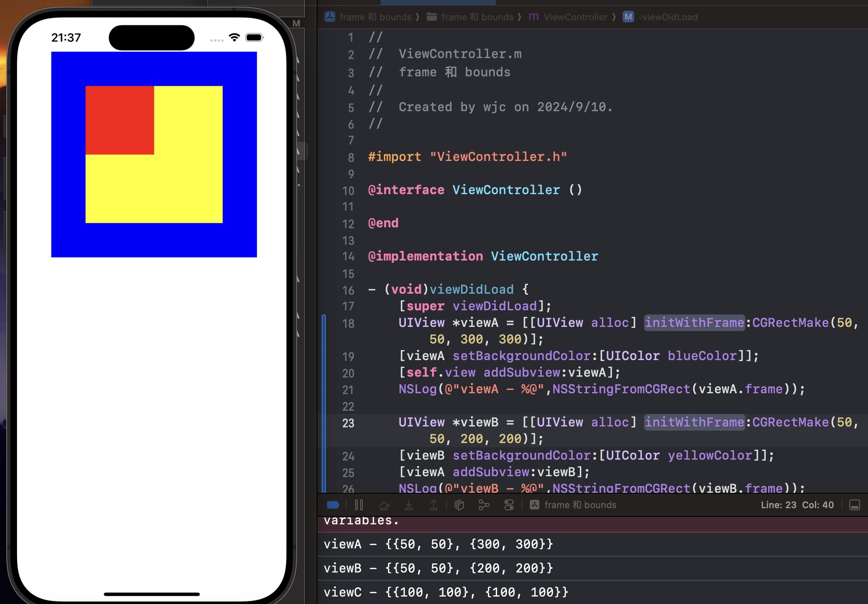Image resolution: width=868 pixels, height=604 pixels.
Task: Click '[self.view addSubview:viewA];' line
Action: pyautogui.click(x=509, y=373)
